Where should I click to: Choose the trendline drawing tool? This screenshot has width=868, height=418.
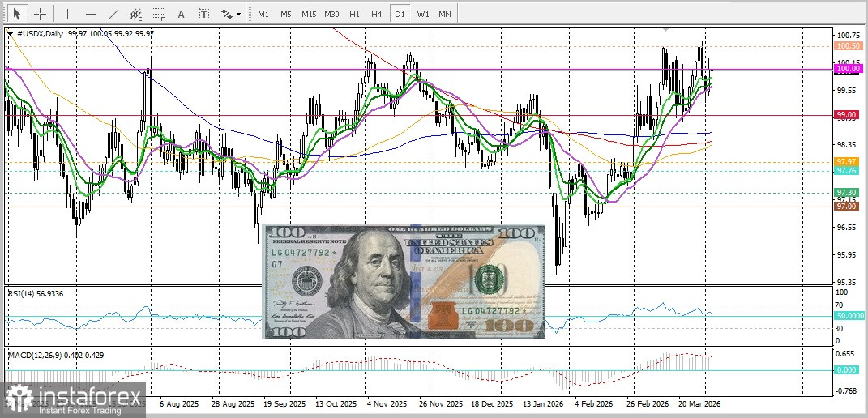(x=113, y=14)
